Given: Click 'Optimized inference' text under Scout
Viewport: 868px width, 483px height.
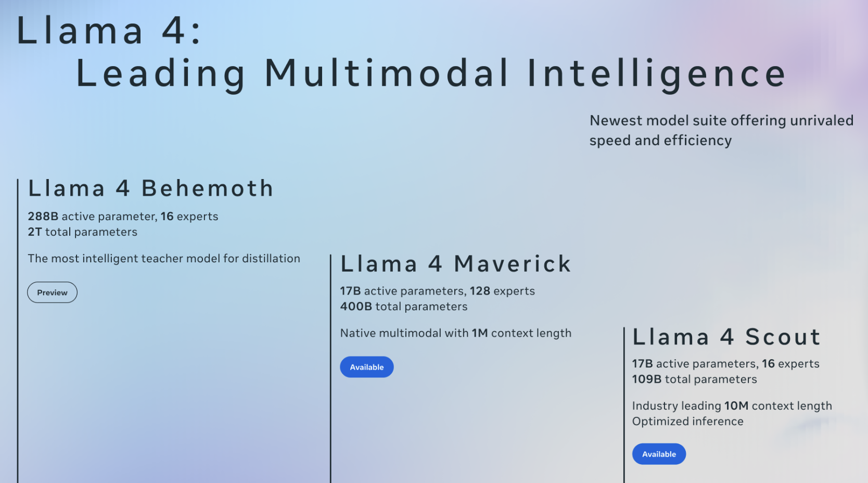Looking at the screenshot, I should [x=688, y=422].
